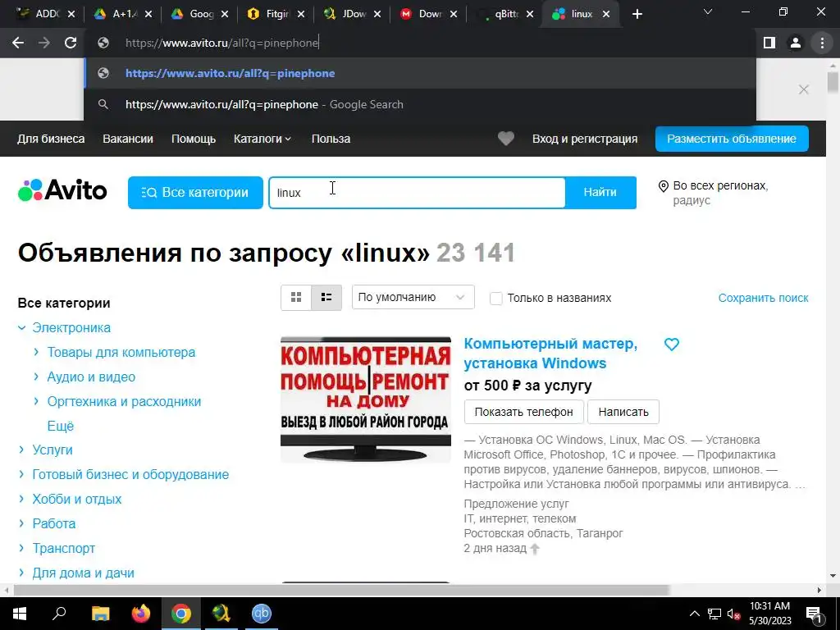840x630 pixels.
Task: Open the Все категории button
Action: pyautogui.click(x=195, y=192)
